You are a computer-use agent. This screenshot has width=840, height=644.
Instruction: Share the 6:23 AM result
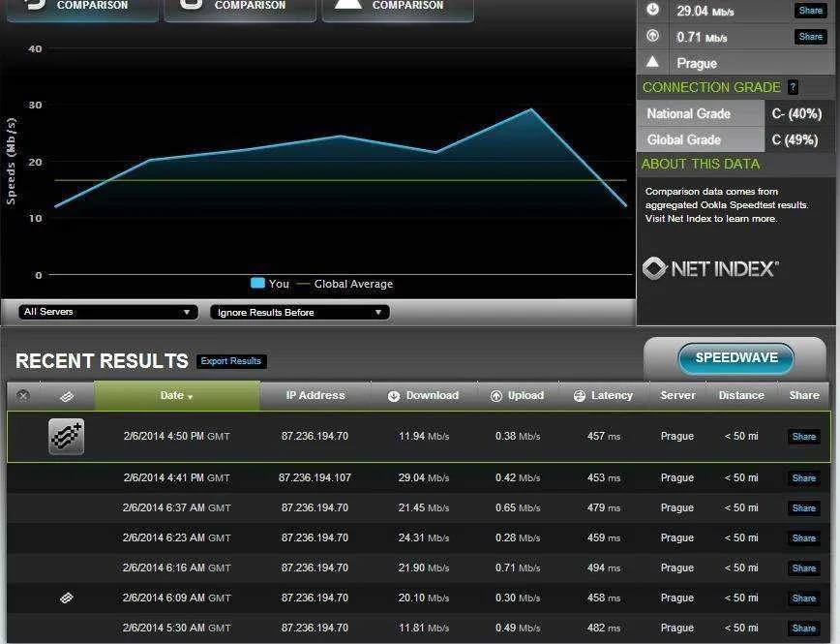point(804,538)
